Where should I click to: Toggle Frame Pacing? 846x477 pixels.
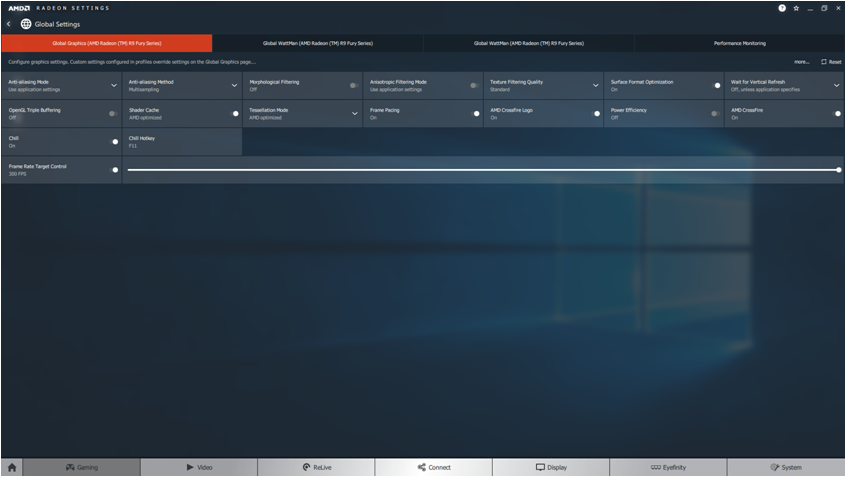pos(475,113)
